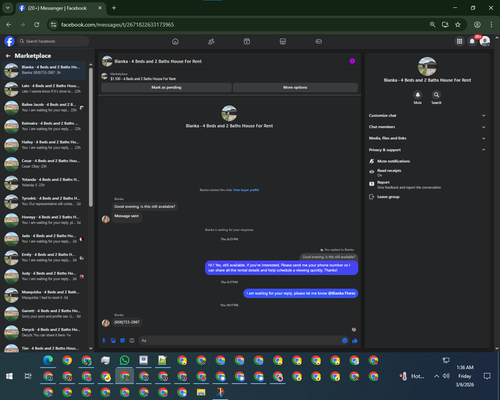500x400 pixels.
Task: Toggle Mute notifications in Privacy & support
Action: coord(428,161)
